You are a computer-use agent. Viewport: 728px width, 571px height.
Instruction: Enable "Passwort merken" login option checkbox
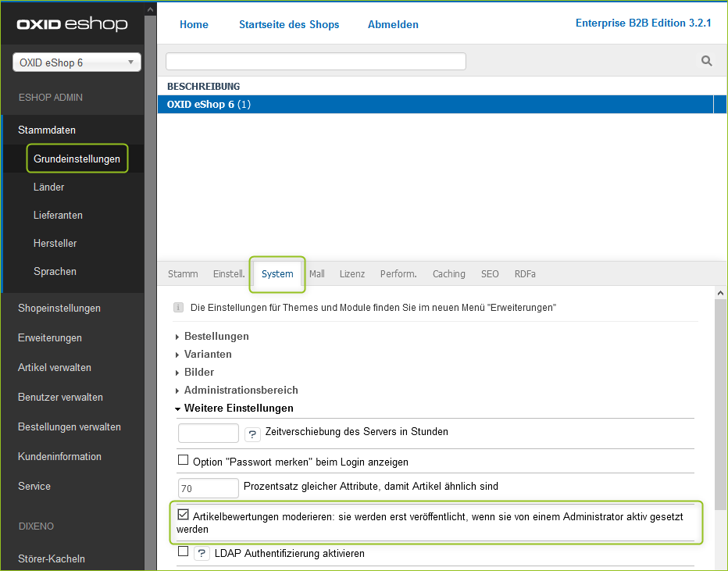184,460
